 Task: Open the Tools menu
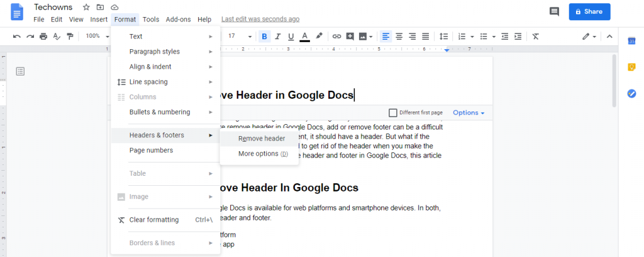(151, 20)
